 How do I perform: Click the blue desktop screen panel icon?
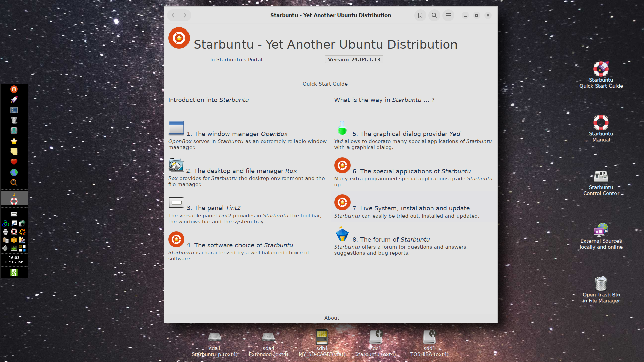pos(14,110)
